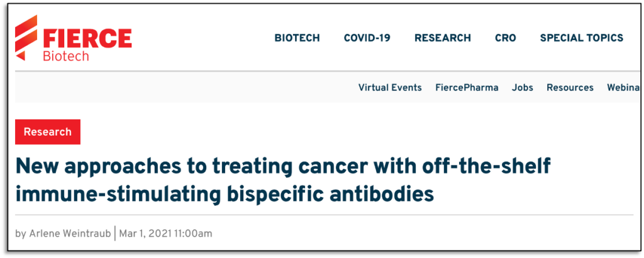Open the RESEARCH top navigation item
The image size is (644, 258).
442,38
